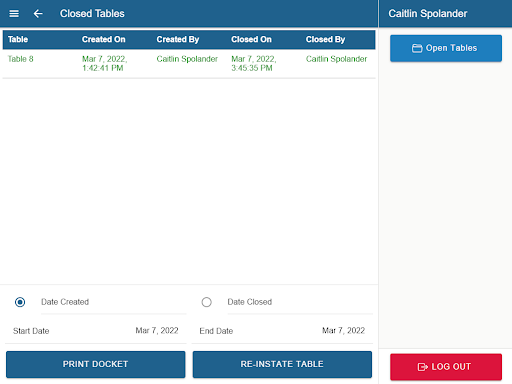Click the Closed By column header
Screen dimensions: 512x384
point(325,39)
